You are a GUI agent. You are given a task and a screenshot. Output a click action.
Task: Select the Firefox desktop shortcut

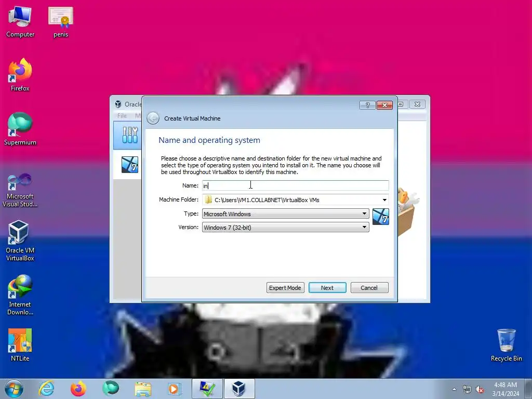pyautogui.click(x=20, y=75)
